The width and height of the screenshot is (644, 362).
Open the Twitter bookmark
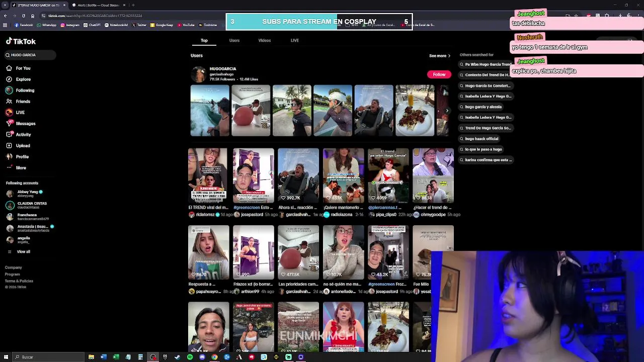pos(140,25)
